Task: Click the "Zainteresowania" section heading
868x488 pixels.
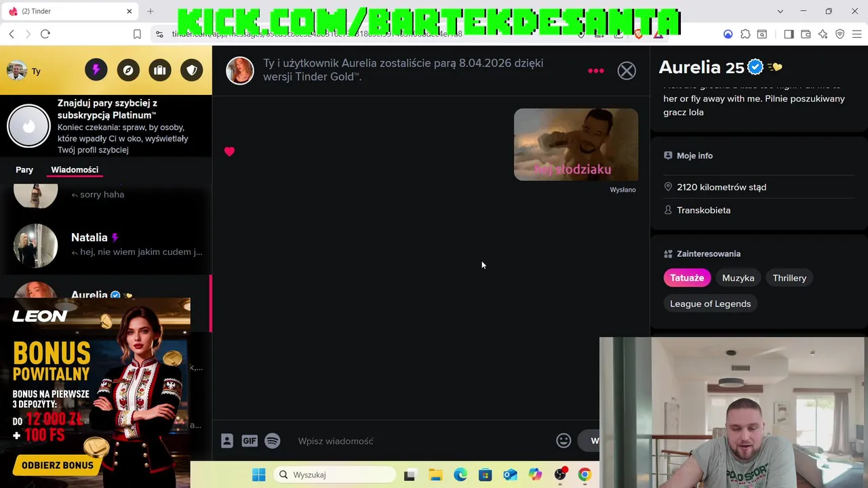Action: point(709,254)
